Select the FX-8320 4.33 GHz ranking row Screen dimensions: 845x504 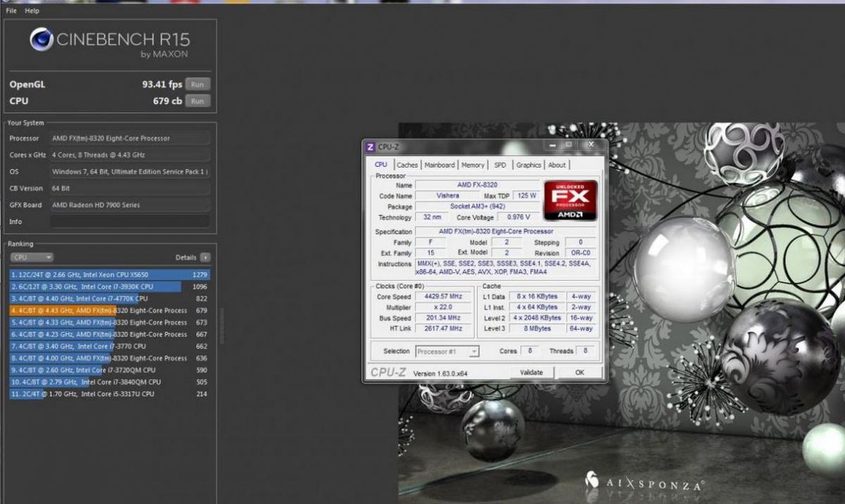(110, 322)
